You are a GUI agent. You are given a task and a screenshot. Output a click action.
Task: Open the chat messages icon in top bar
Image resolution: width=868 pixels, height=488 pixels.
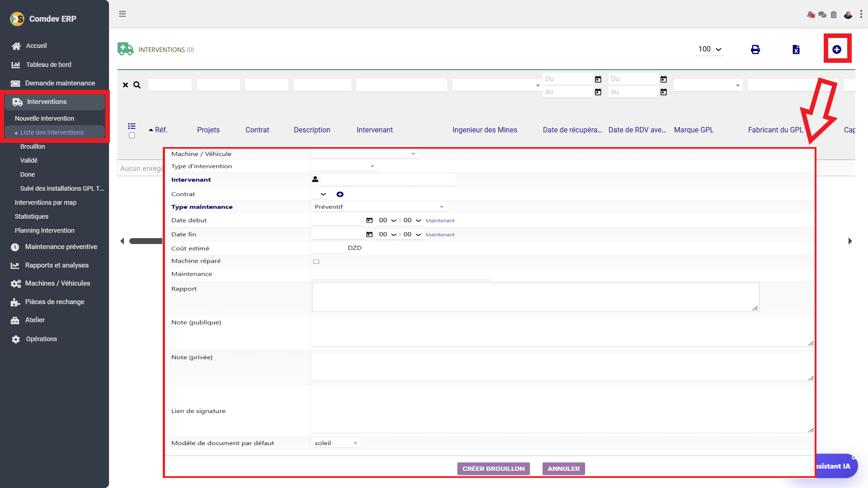tap(822, 14)
